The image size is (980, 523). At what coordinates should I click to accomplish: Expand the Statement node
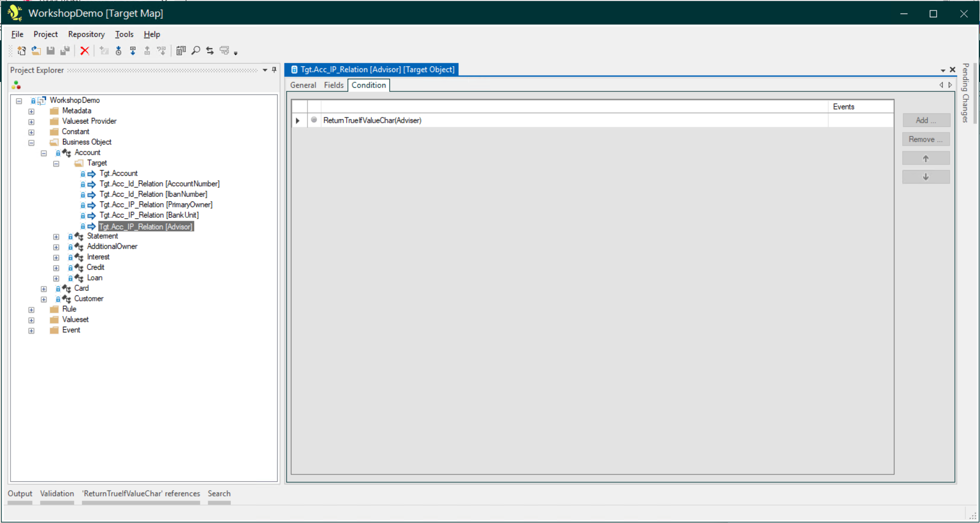[x=56, y=236]
